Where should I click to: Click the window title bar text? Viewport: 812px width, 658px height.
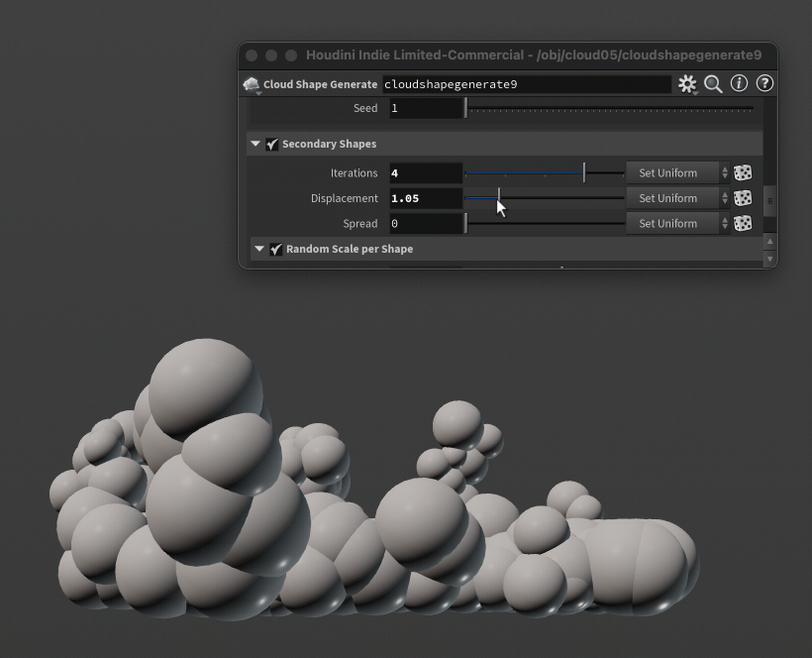534,55
